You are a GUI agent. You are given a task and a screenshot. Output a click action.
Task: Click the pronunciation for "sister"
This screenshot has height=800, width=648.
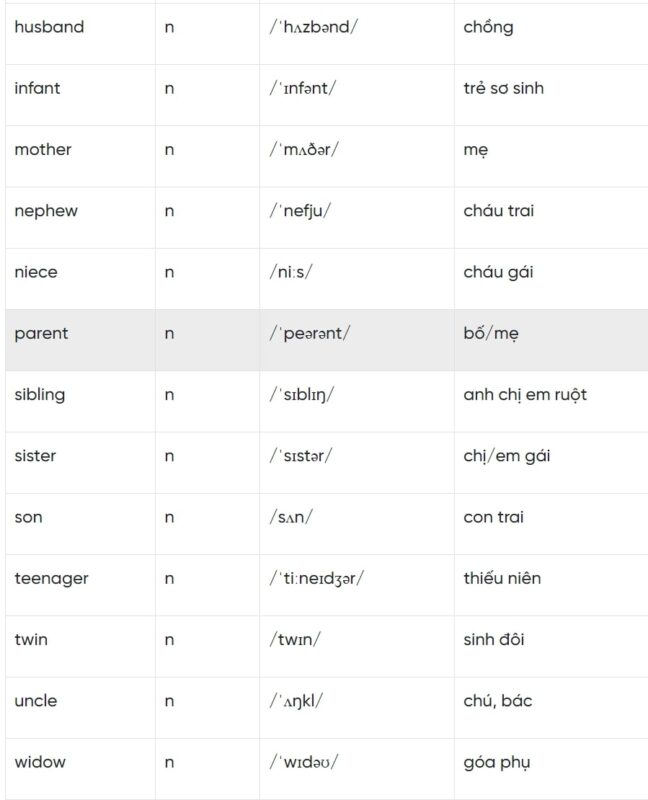pos(300,456)
